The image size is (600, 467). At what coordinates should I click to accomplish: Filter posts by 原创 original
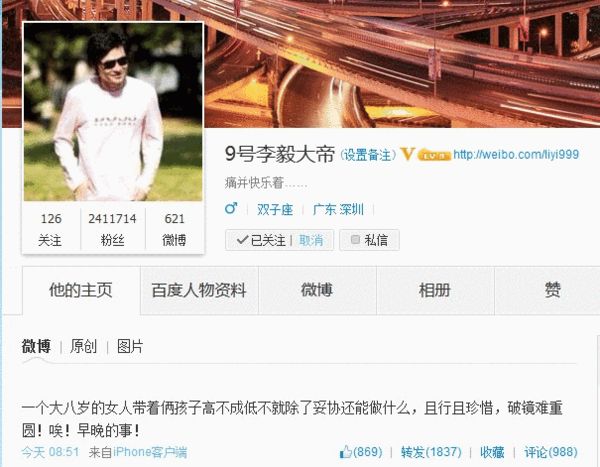point(83,346)
